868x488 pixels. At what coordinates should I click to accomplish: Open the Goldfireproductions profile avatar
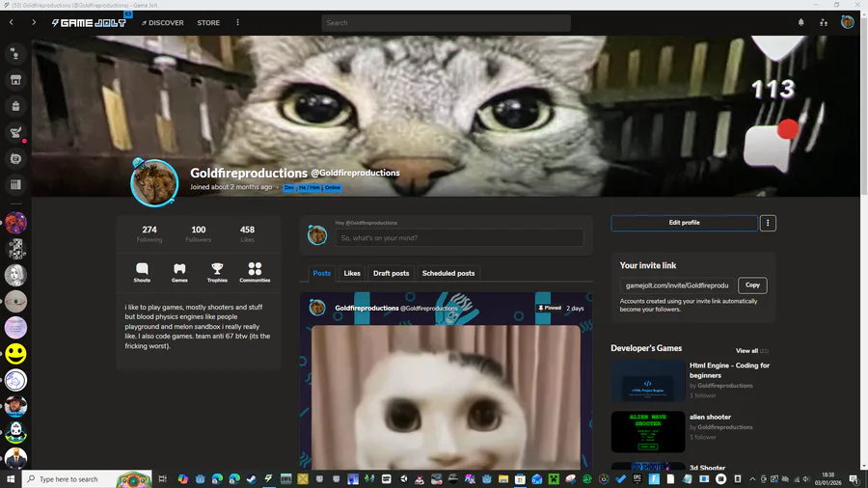click(x=154, y=182)
